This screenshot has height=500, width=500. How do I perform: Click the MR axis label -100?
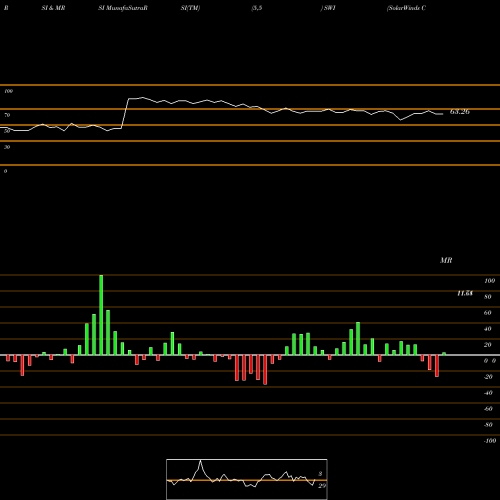point(490,441)
